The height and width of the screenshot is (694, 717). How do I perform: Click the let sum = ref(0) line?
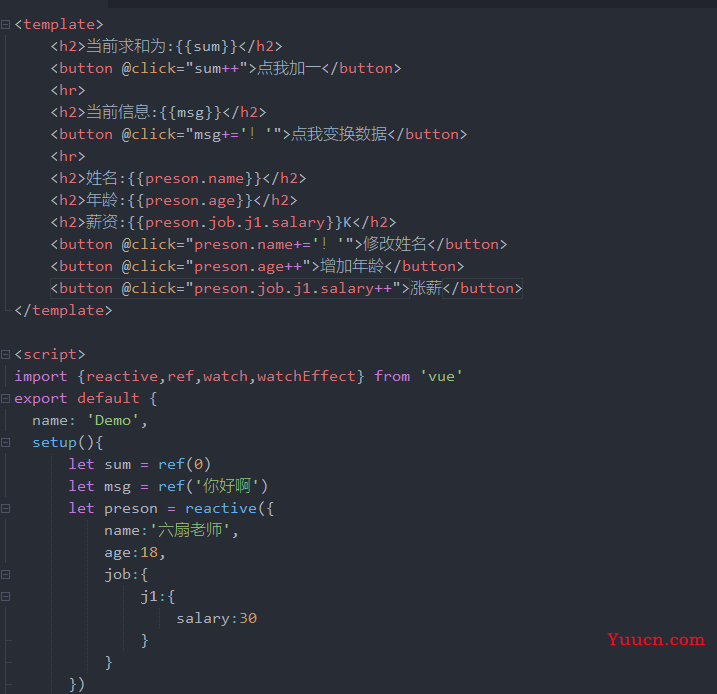140,464
